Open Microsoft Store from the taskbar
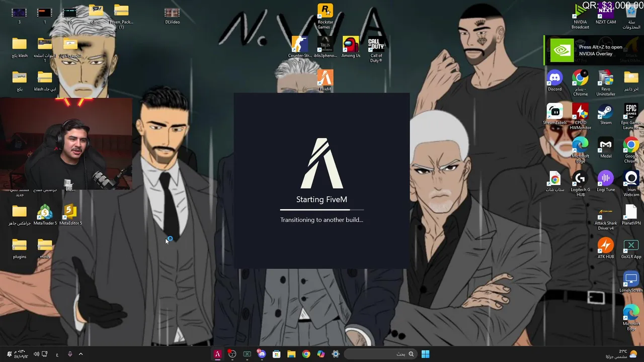 click(276, 354)
